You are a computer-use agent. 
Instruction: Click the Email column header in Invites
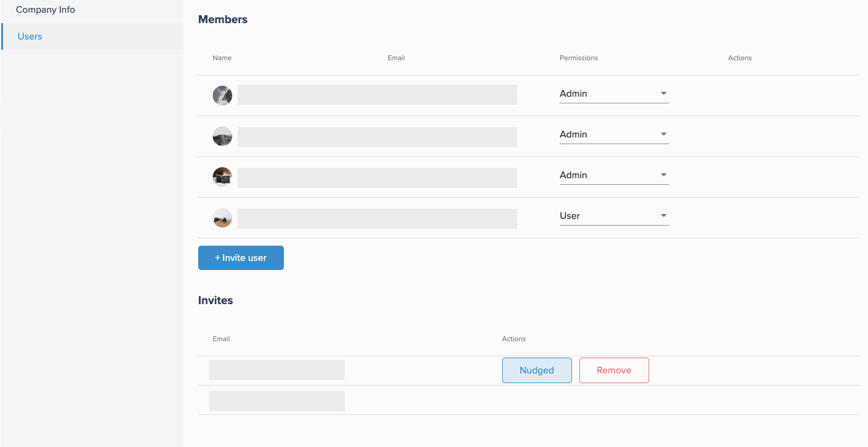pyautogui.click(x=221, y=339)
